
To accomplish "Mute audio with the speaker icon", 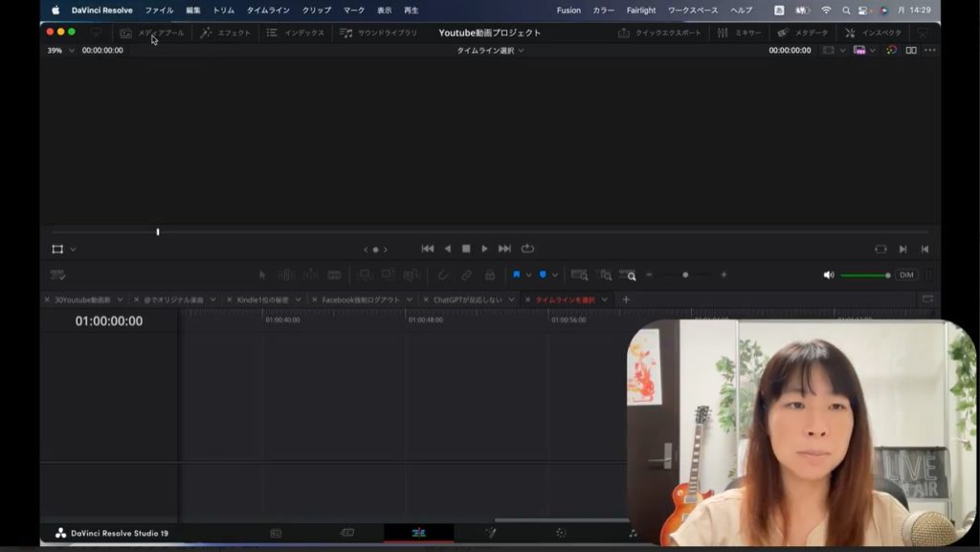I will [829, 276].
